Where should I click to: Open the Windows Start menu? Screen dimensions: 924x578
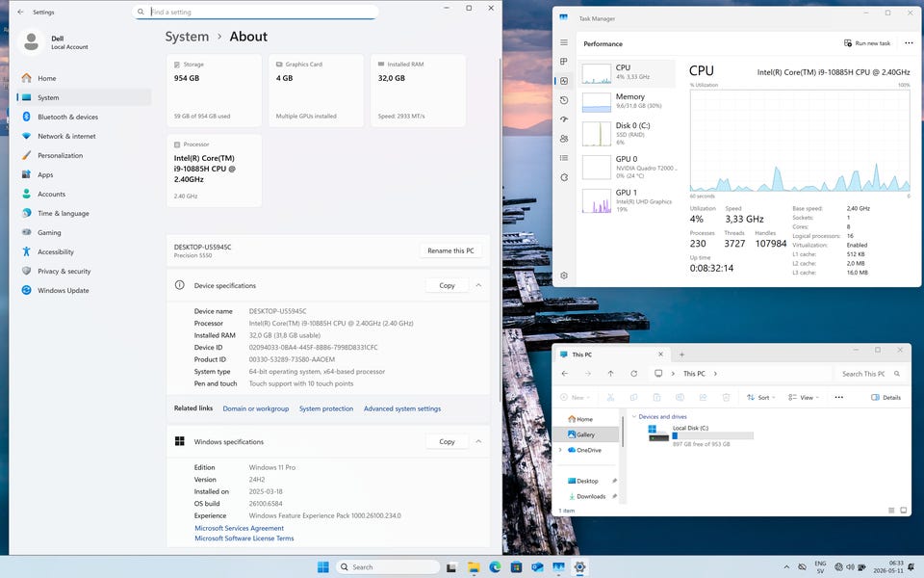click(x=323, y=566)
